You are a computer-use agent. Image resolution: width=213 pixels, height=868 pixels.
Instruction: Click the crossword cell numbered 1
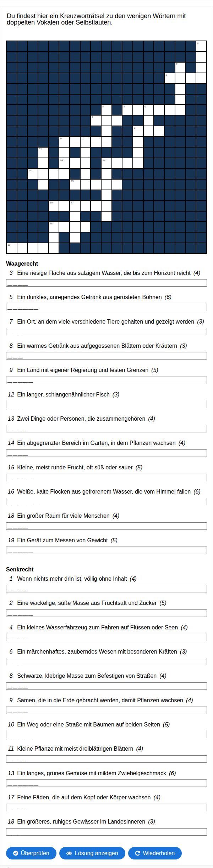tap(201, 47)
